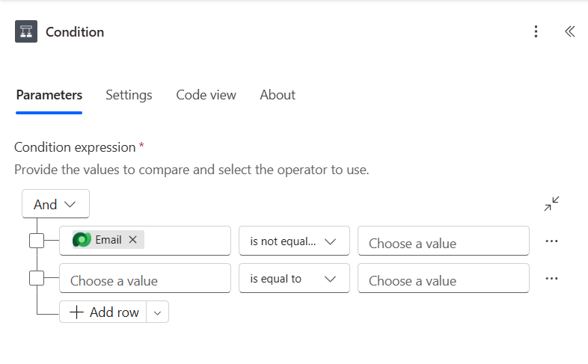The width and height of the screenshot is (588, 364).
Task: Open the 'is equal to' operator dropdown
Action: pos(294,278)
